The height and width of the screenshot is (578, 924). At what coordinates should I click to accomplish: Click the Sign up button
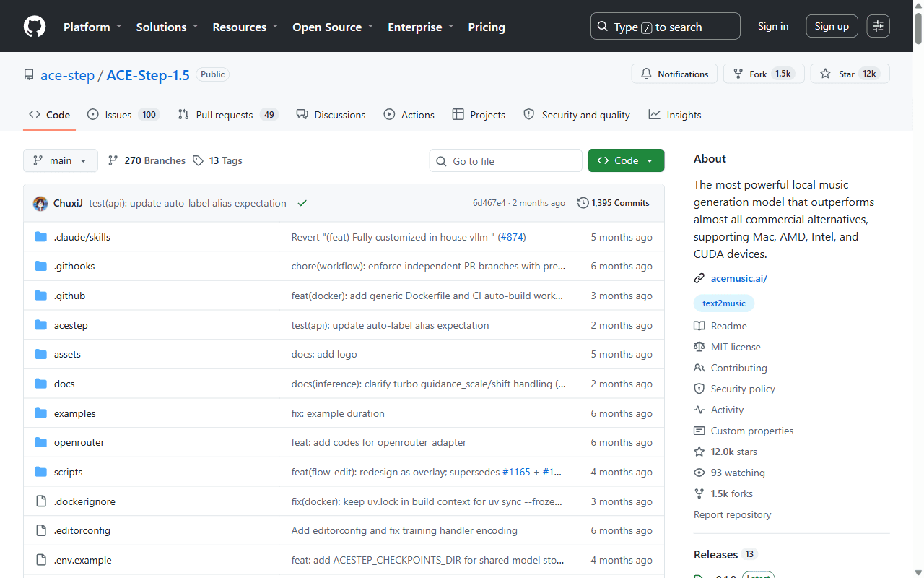832,26
